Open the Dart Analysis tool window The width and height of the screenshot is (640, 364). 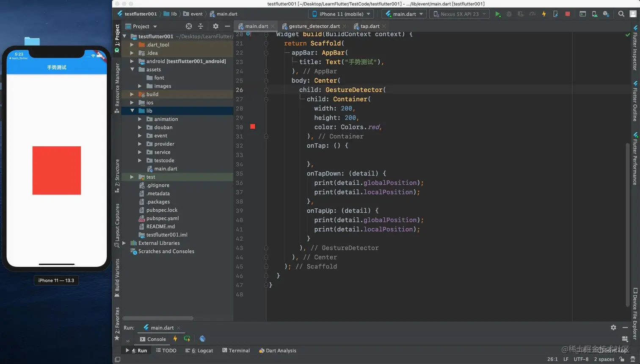coord(278,350)
